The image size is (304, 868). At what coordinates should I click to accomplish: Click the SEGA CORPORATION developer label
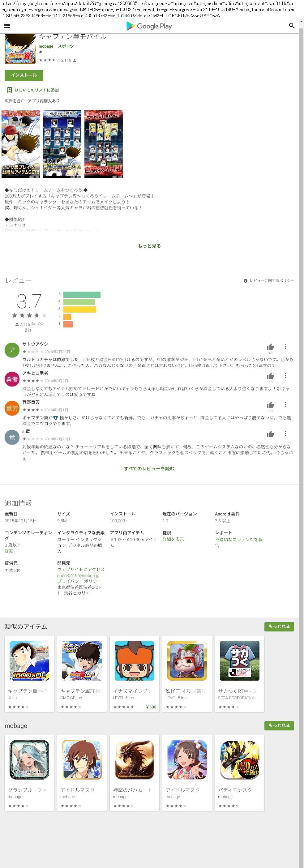tap(237, 698)
